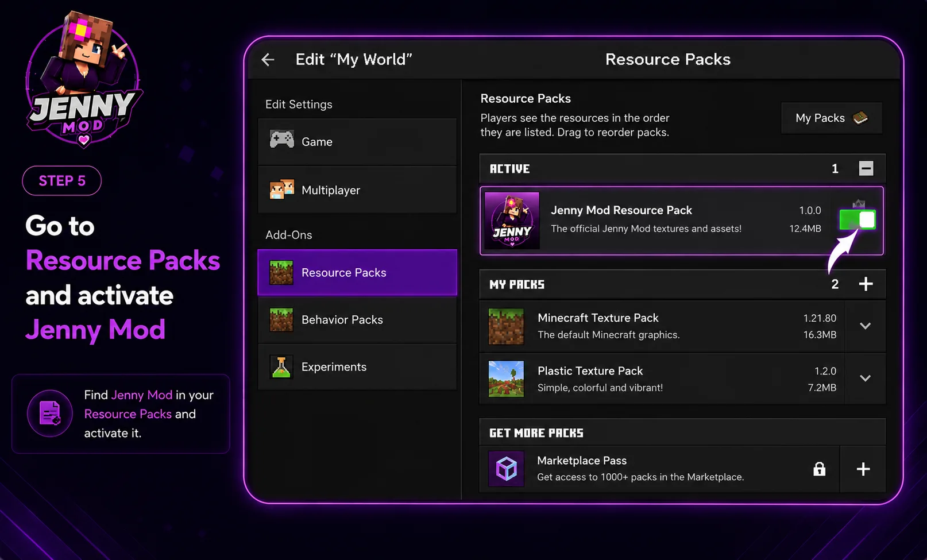Click the lock icon on Marketplace Pass
The image size is (927, 560).
820,469
